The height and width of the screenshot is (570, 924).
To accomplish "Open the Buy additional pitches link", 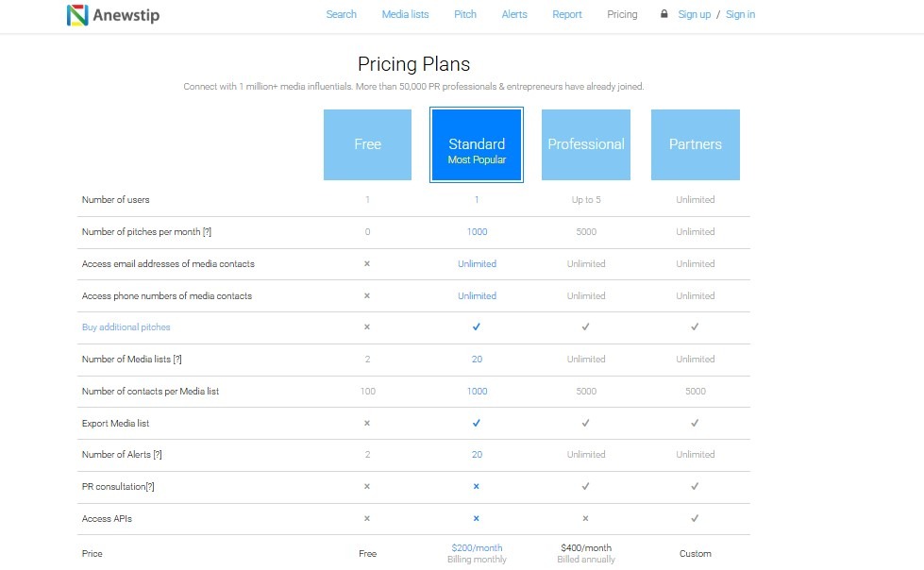I will click(x=126, y=327).
